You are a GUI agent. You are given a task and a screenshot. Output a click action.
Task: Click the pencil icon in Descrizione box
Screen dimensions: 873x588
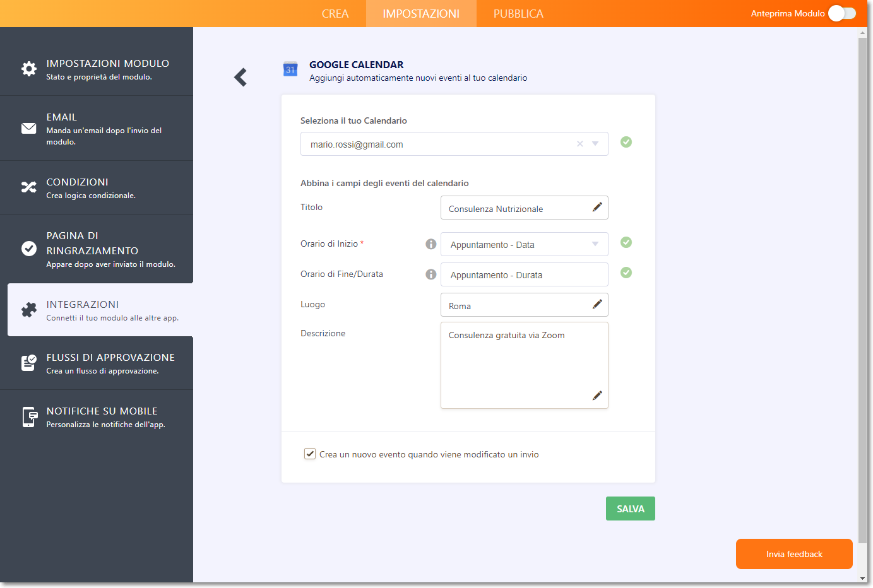[597, 396]
